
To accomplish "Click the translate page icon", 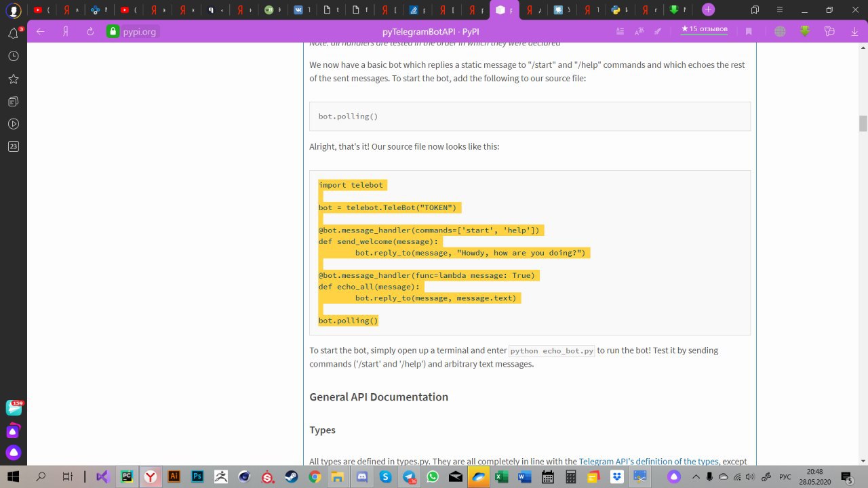I will [x=639, y=31].
